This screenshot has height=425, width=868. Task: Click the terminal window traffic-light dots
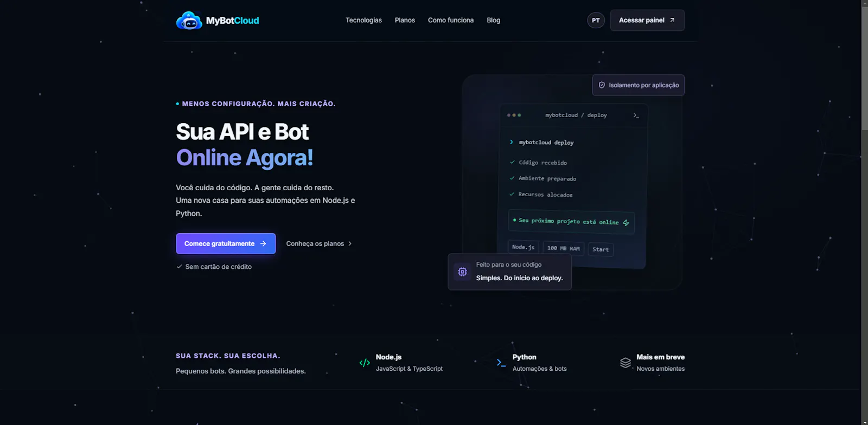pyautogui.click(x=514, y=115)
